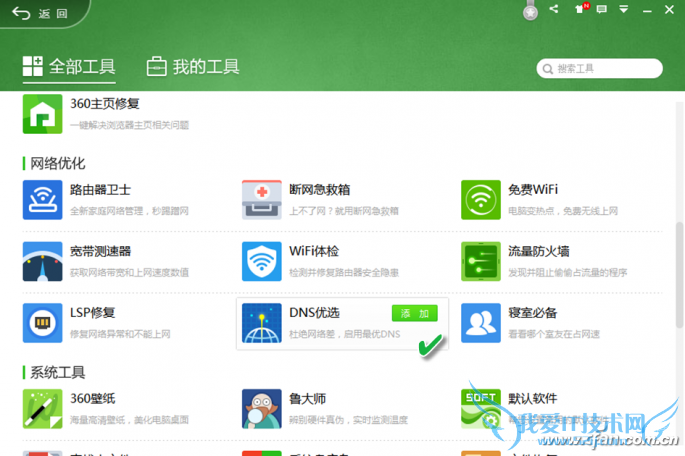
Task: Open 流量防火墙 firewall icon
Action: coord(481,261)
